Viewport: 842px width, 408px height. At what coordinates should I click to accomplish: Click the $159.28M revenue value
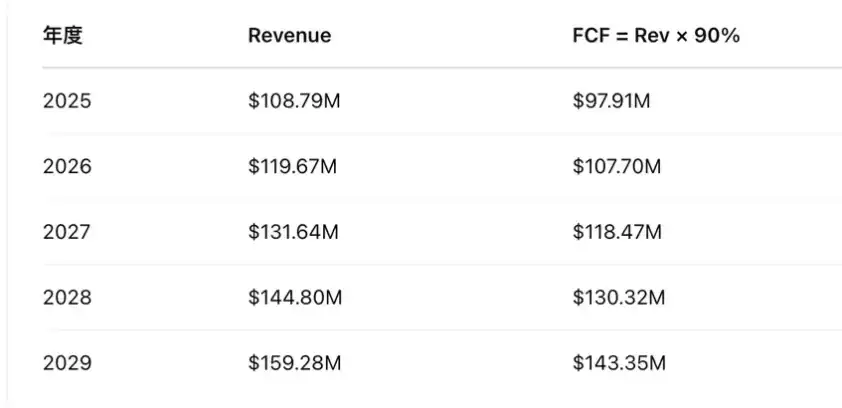pos(294,363)
